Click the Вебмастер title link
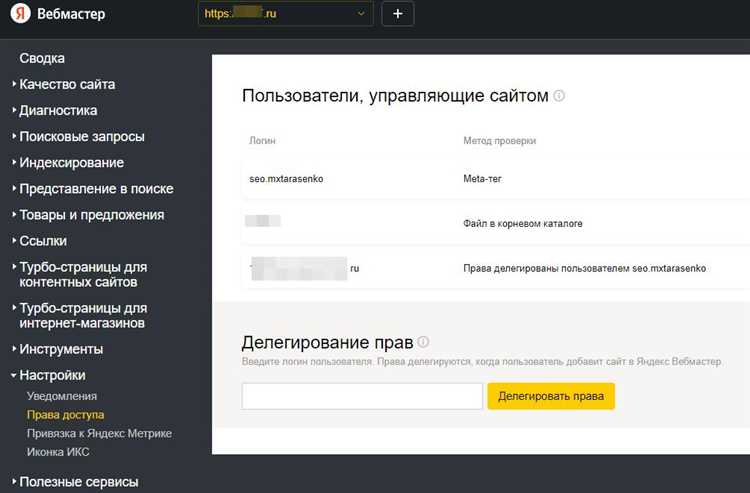 [71, 14]
